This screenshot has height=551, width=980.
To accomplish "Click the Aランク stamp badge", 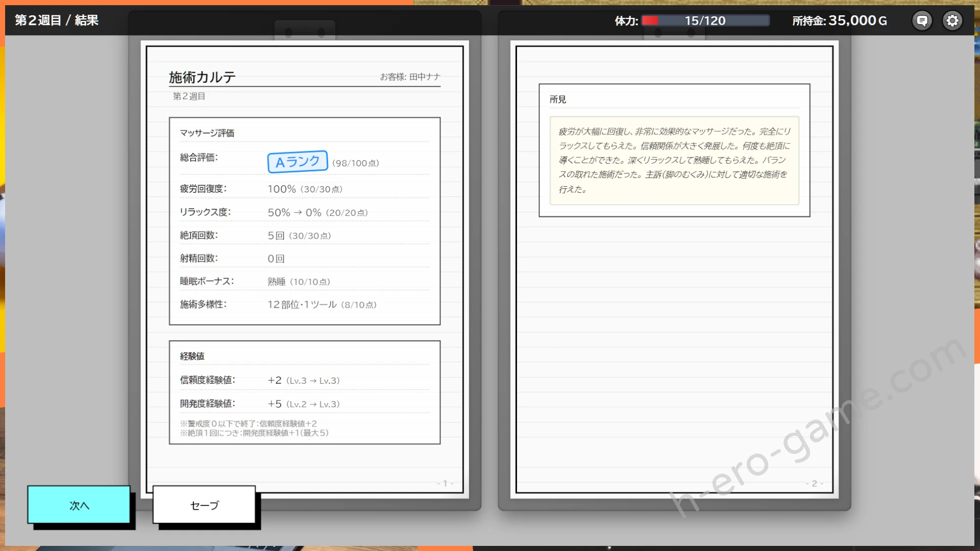I will [x=298, y=162].
